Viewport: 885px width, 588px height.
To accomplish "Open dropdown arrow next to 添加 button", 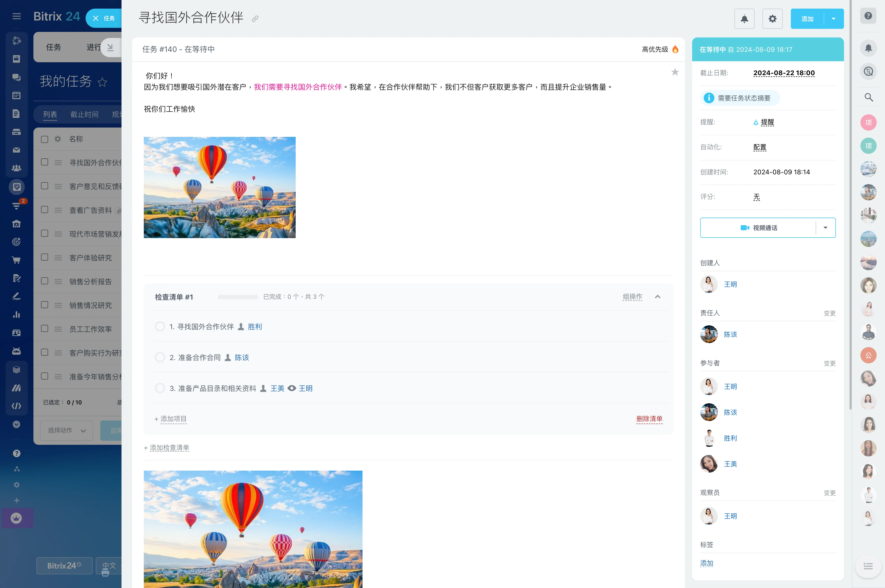I will tap(834, 19).
